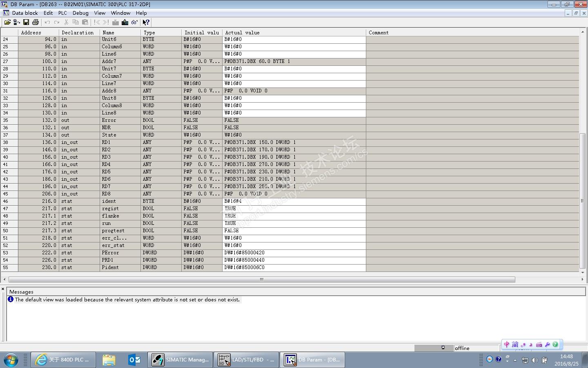
Task: Click the Download to PLC toolbar icon
Action: click(125, 22)
